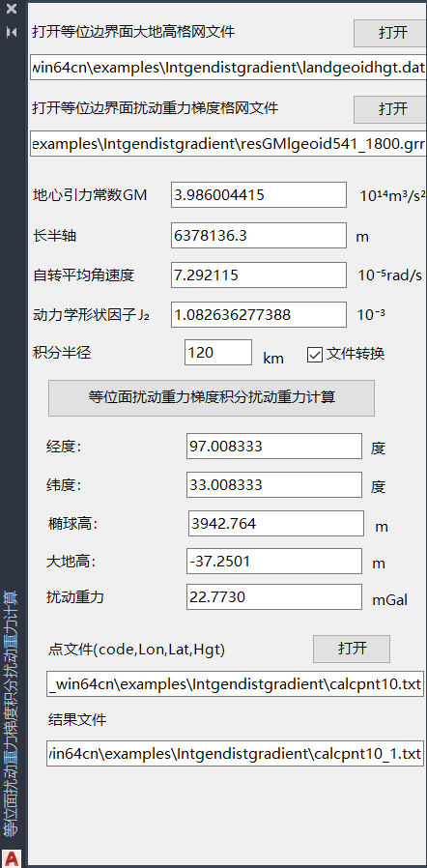Click the geodetic height -37.2501 field
This screenshot has height=868, width=427.
(x=273, y=562)
